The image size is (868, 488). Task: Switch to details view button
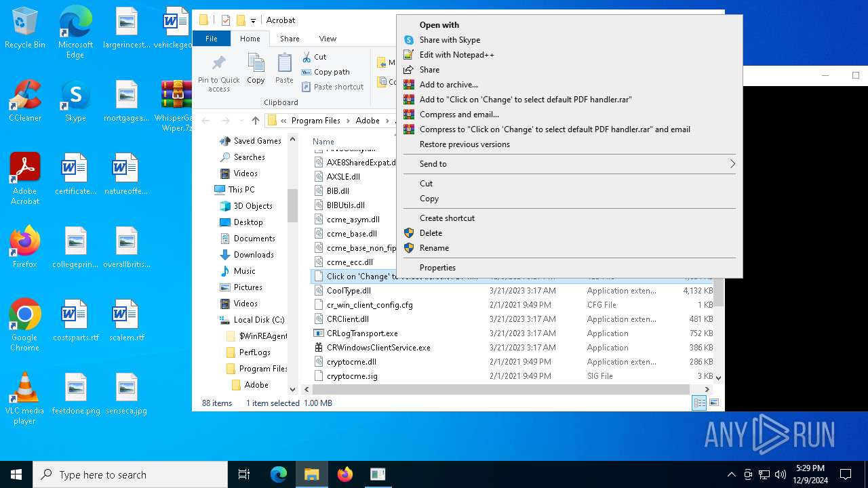pyautogui.click(x=699, y=403)
